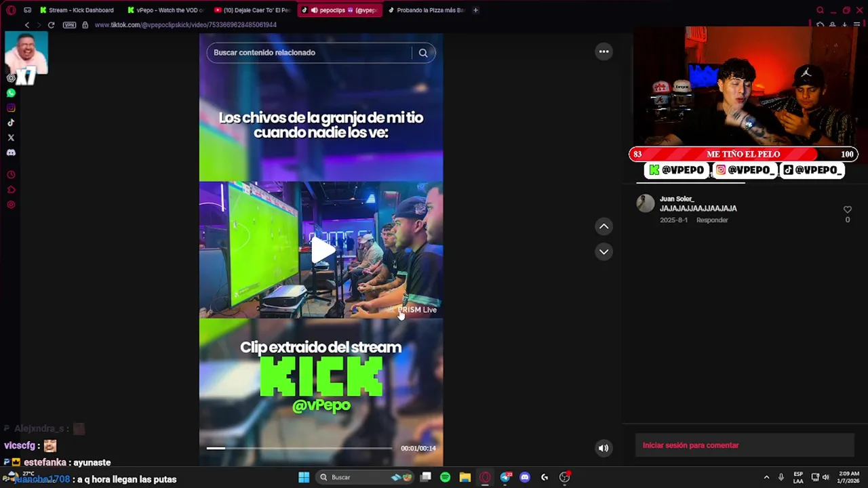Expand the system tray hidden icons chevron
The image size is (868, 488).
[x=766, y=477]
